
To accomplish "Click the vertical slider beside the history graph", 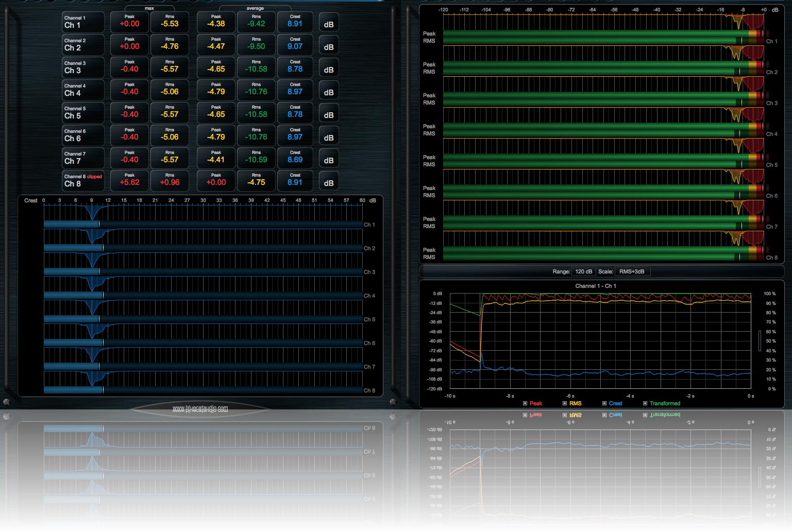I will (x=760, y=341).
